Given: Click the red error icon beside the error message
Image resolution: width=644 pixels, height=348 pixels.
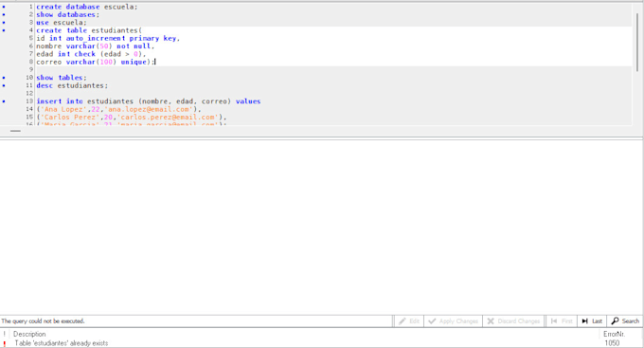Looking at the screenshot, I should [x=4, y=343].
